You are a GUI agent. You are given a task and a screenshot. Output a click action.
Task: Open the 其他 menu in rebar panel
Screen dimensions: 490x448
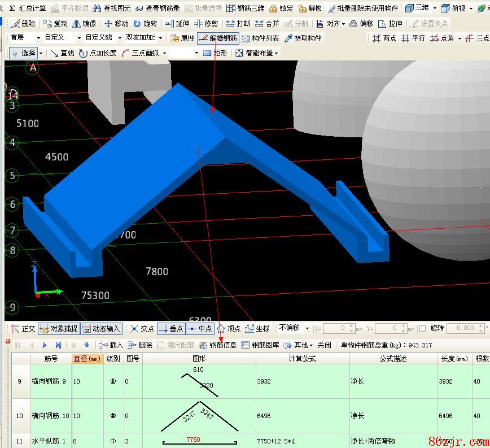[298, 345]
